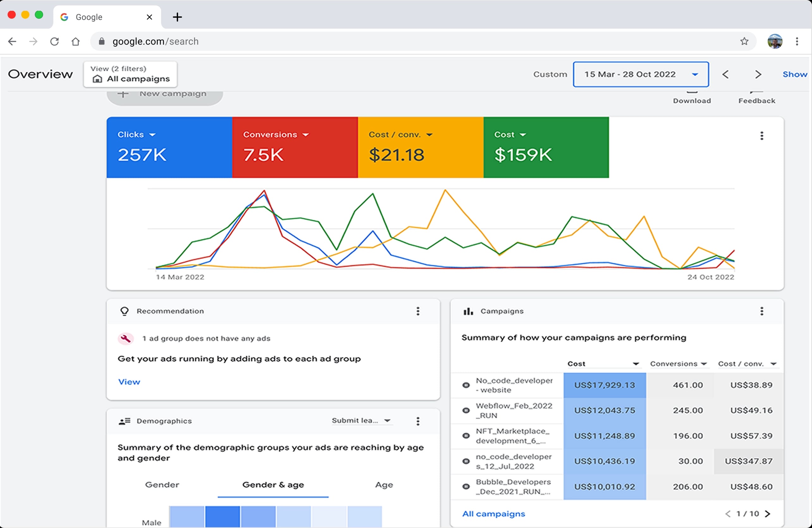The width and height of the screenshot is (812, 528).
Task: Click the lock icon in address bar
Action: (101, 42)
